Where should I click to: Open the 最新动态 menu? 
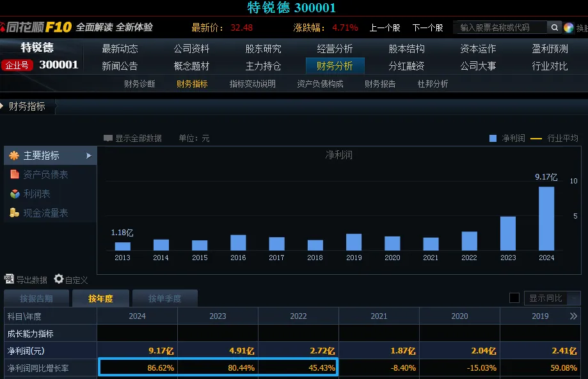pyautogui.click(x=120, y=49)
